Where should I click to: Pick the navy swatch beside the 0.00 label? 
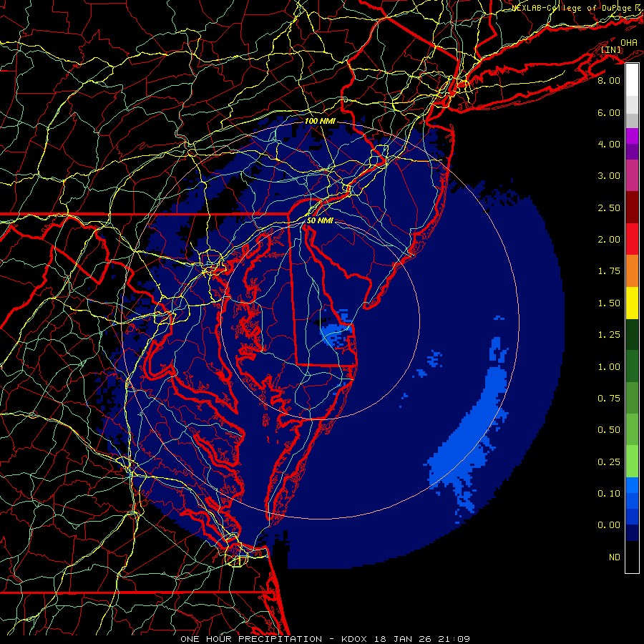(x=632, y=532)
